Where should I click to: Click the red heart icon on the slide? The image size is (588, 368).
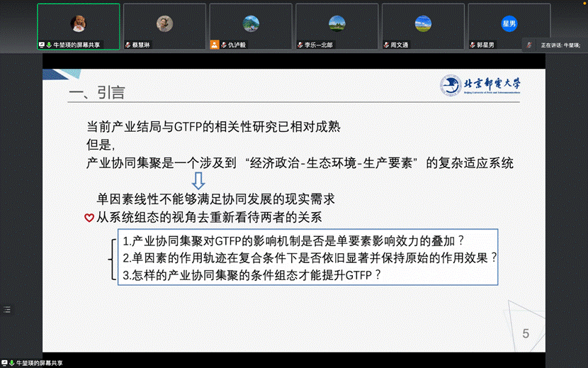(x=89, y=218)
